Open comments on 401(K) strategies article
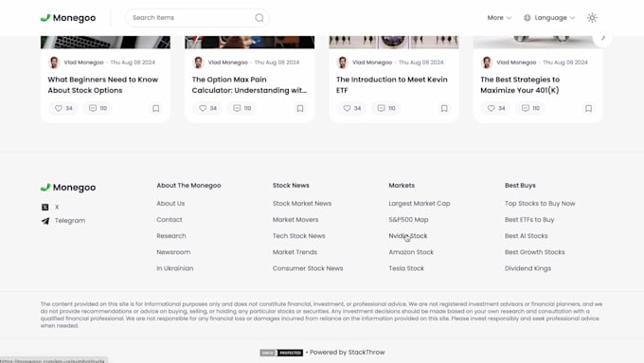 [530, 108]
